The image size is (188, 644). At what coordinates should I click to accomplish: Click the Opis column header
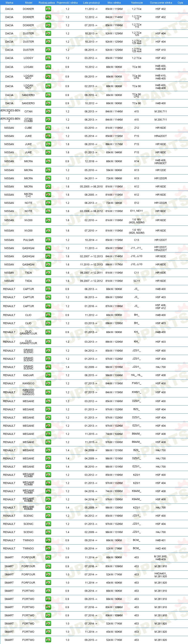click(180, 2)
